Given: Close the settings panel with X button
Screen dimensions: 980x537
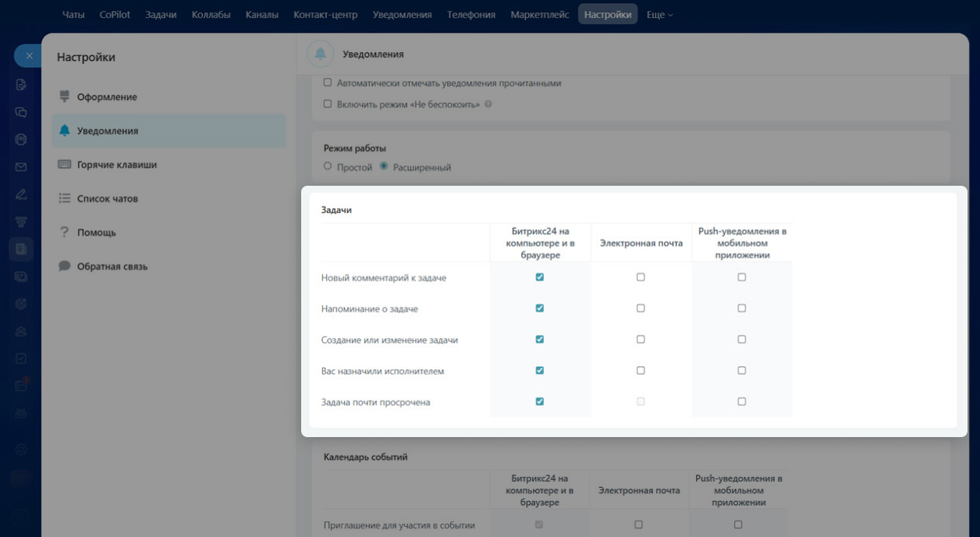Looking at the screenshot, I should click(x=28, y=55).
